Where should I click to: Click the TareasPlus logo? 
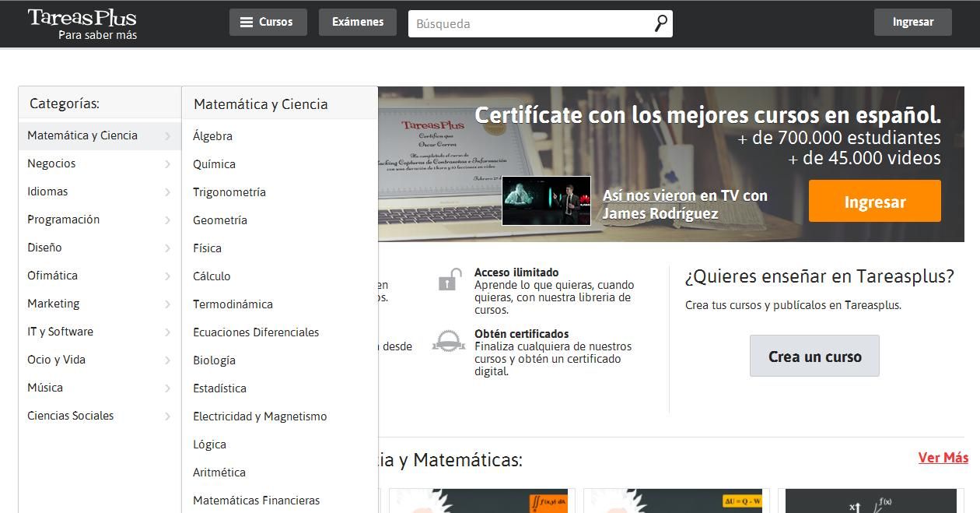(82, 24)
